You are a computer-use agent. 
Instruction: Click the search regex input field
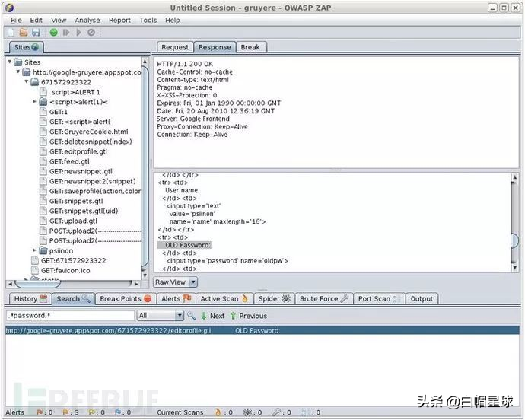click(70, 316)
